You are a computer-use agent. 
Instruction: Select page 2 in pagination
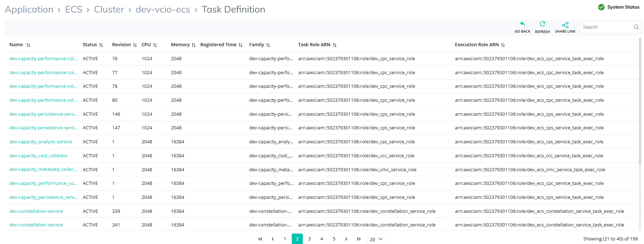click(x=297, y=239)
